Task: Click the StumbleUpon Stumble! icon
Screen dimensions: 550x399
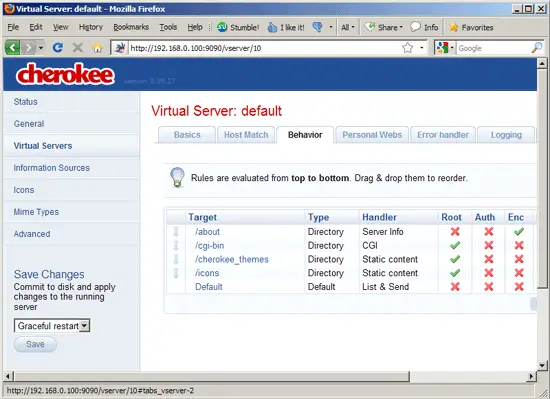Action: (222, 27)
